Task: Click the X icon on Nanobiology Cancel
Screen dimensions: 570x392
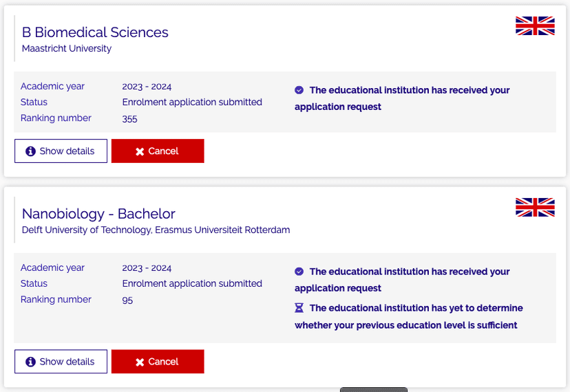Action: click(x=140, y=362)
